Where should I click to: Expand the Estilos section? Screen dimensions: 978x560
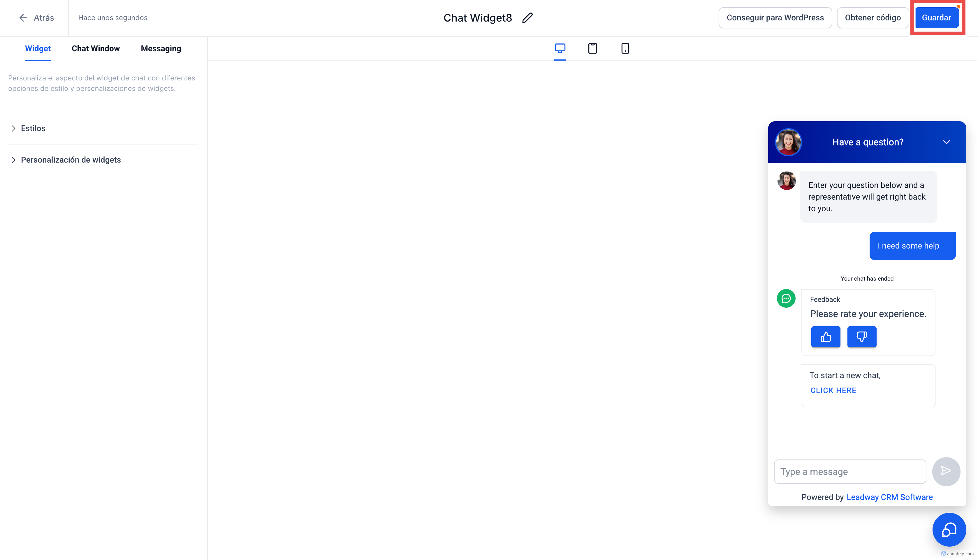coord(33,128)
